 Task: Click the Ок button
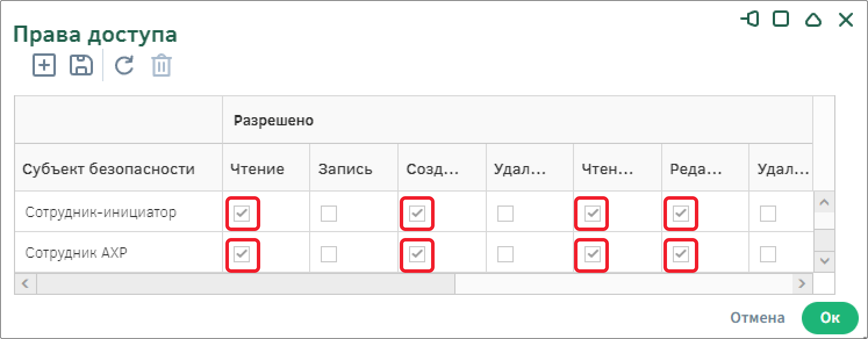pyautogui.click(x=830, y=318)
